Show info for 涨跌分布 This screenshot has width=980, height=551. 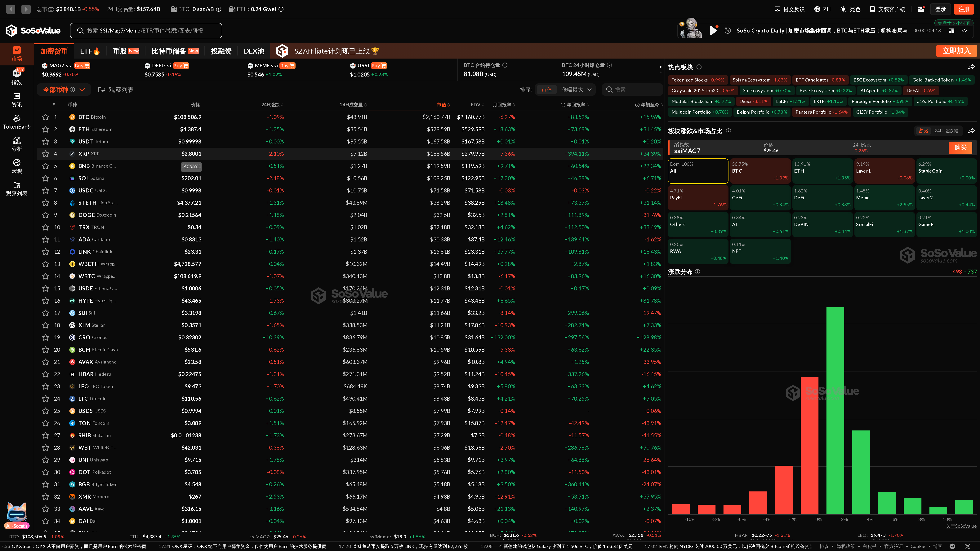[697, 271]
